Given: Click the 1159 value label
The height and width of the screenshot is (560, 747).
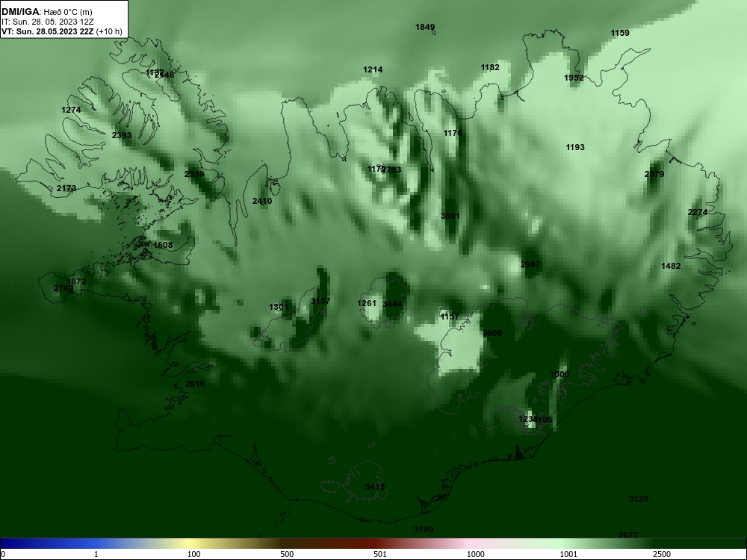Looking at the screenshot, I should pos(620,33).
